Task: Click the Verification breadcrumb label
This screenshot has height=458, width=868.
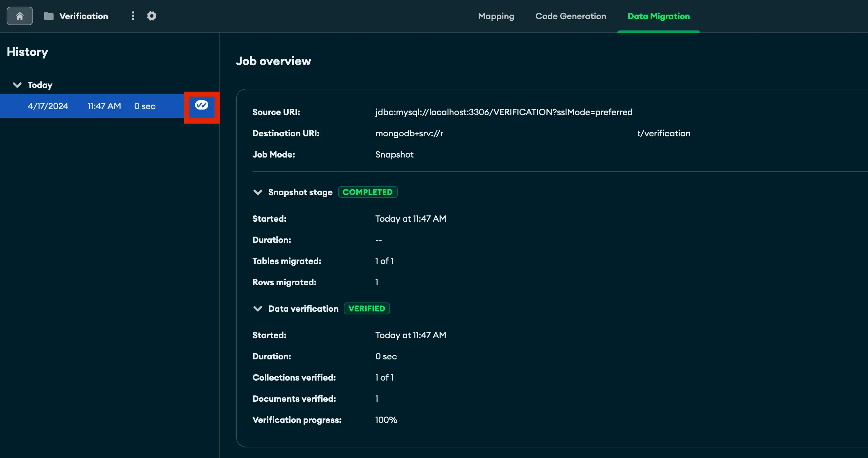Action: point(83,16)
